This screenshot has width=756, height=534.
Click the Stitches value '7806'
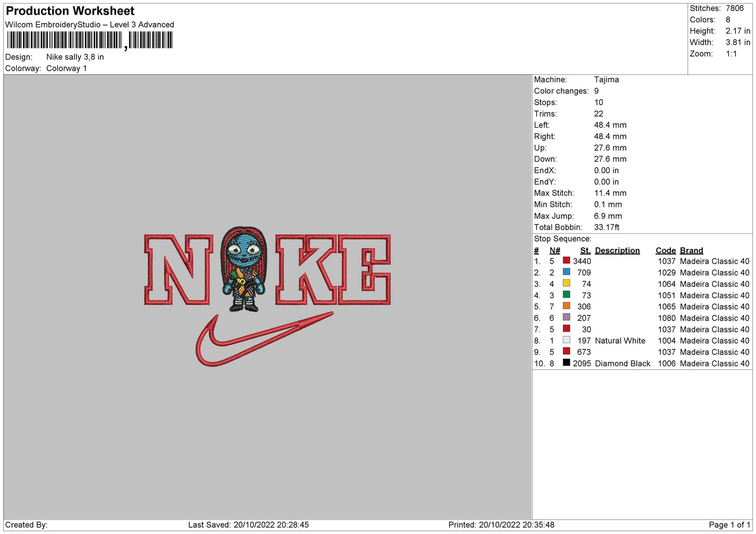pos(735,8)
